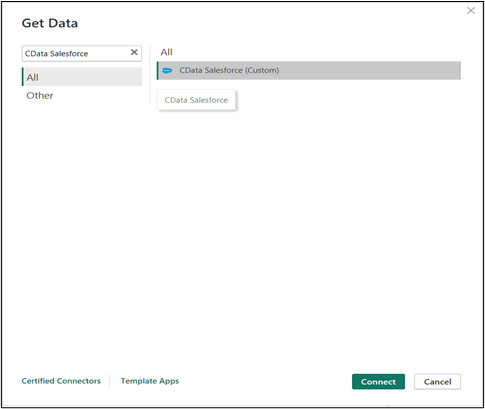Click green edge of selected connector row
The image size is (485, 409).
[158, 70]
